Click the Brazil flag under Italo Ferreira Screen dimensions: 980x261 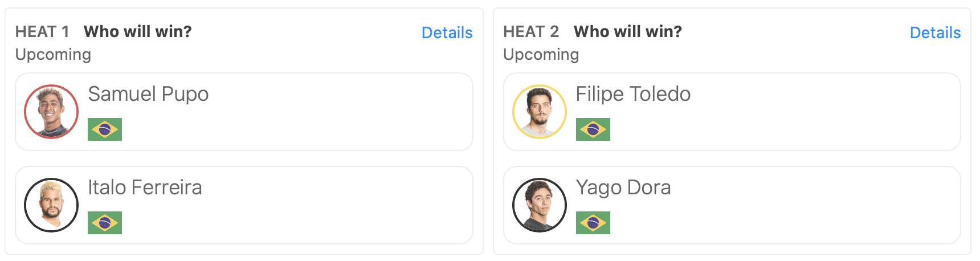105,223
